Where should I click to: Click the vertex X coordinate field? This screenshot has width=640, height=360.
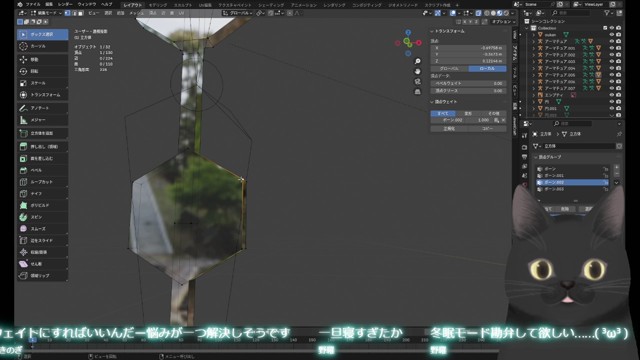[x=469, y=48]
